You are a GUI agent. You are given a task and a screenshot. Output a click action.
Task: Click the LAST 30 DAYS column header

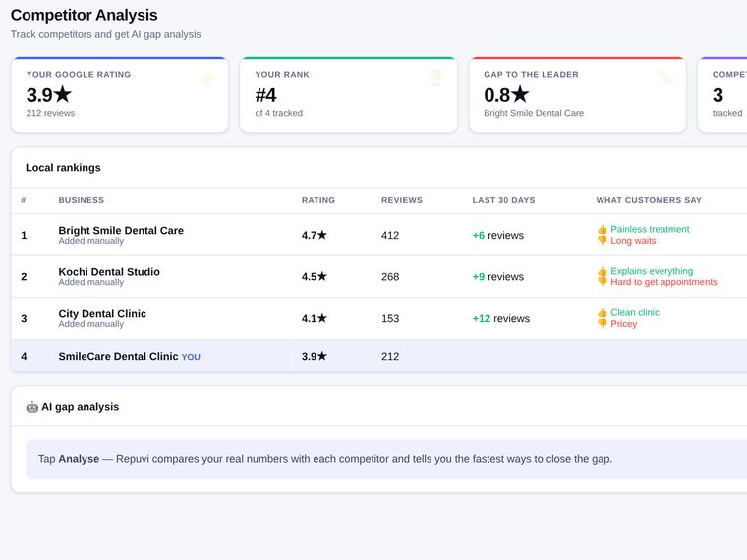[503, 200]
